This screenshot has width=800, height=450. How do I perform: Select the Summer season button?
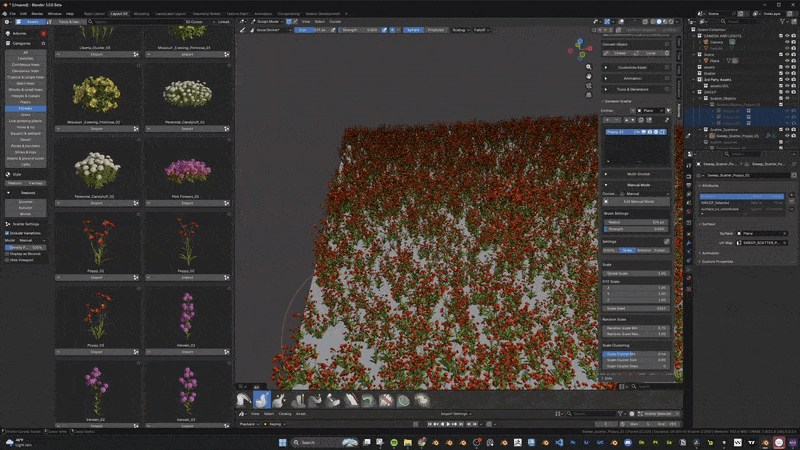[x=26, y=202]
